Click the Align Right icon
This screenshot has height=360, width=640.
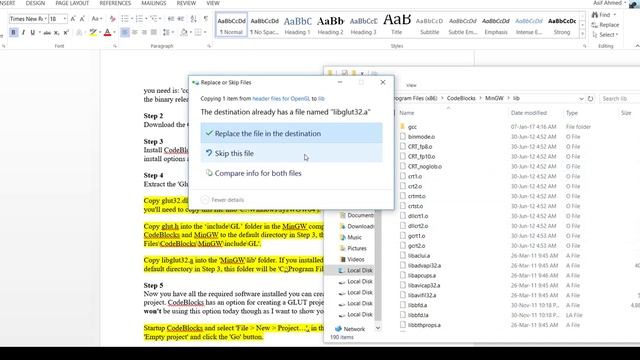144,32
